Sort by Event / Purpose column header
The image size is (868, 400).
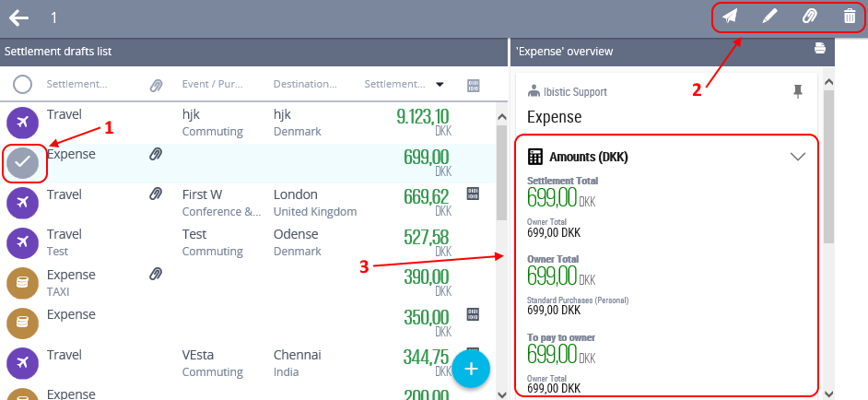click(213, 84)
